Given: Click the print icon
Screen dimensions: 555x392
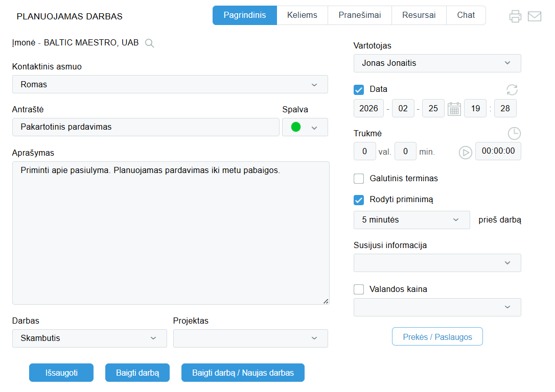Looking at the screenshot, I should tap(515, 16).
